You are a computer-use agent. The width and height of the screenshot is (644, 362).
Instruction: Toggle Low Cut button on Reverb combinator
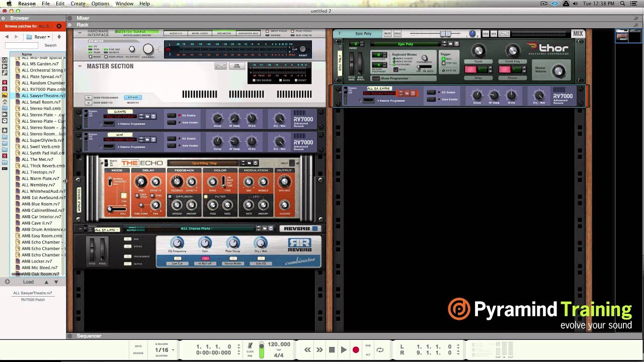pos(177,259)
